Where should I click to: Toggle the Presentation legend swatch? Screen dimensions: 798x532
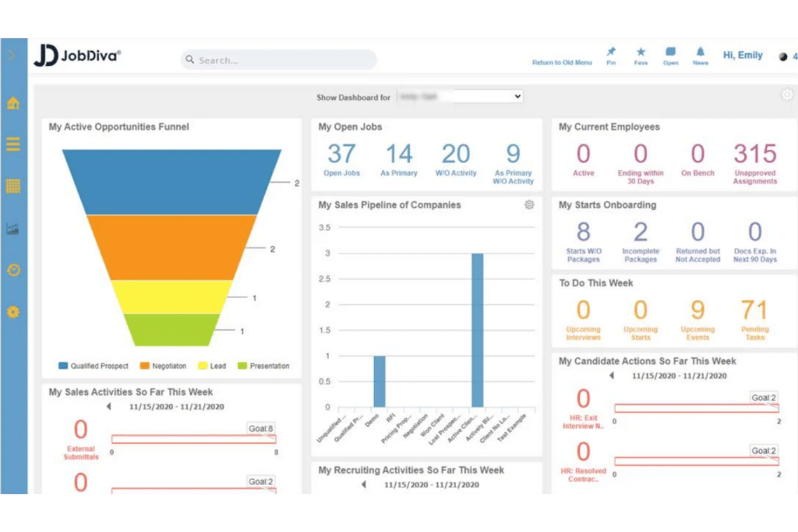242,365
